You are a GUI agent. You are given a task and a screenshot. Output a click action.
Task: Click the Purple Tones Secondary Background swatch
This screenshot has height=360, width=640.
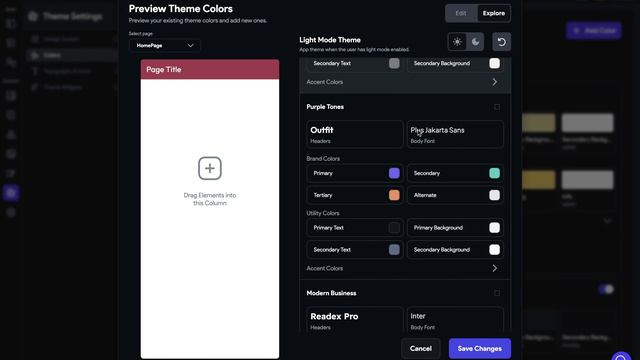(494, 250)
